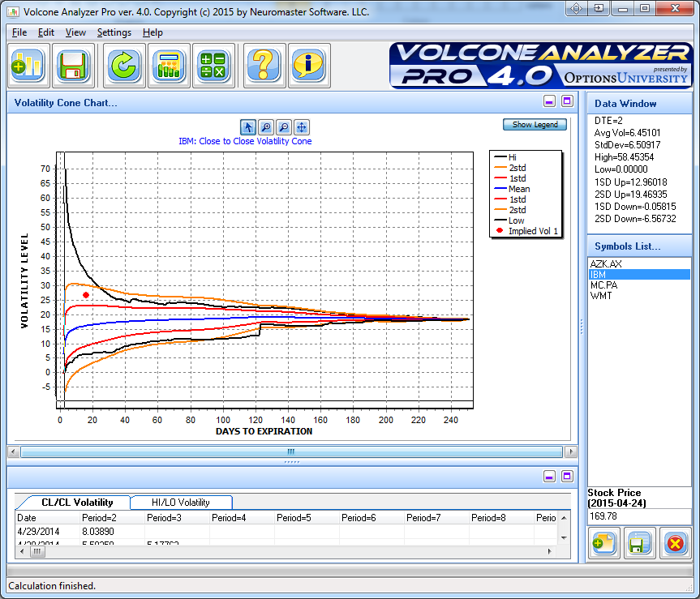This screenshot has width=700, height=599.
Task: Click the Show Legend button
Action: (x=535, y=125)
